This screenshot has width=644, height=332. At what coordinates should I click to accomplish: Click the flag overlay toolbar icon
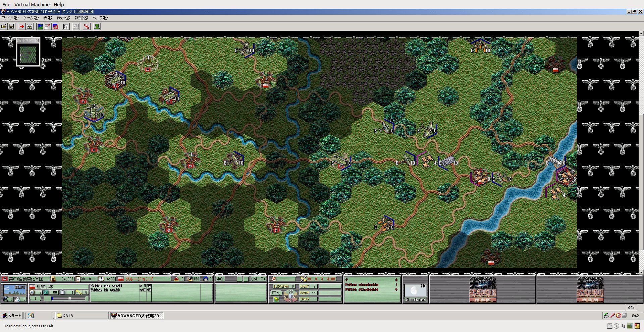(56, 26)
